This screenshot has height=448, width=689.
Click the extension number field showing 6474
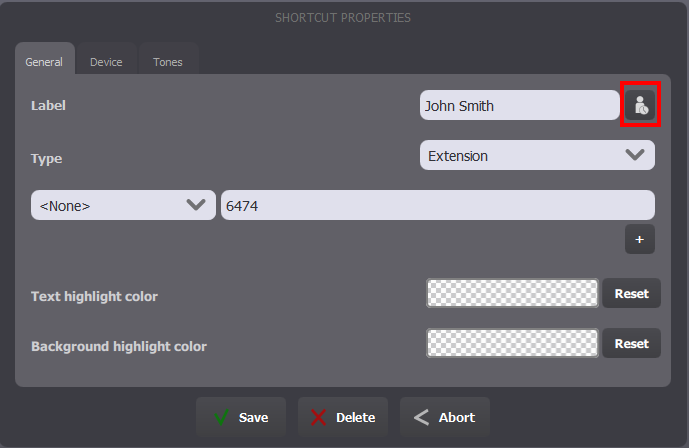coord(438,205)
